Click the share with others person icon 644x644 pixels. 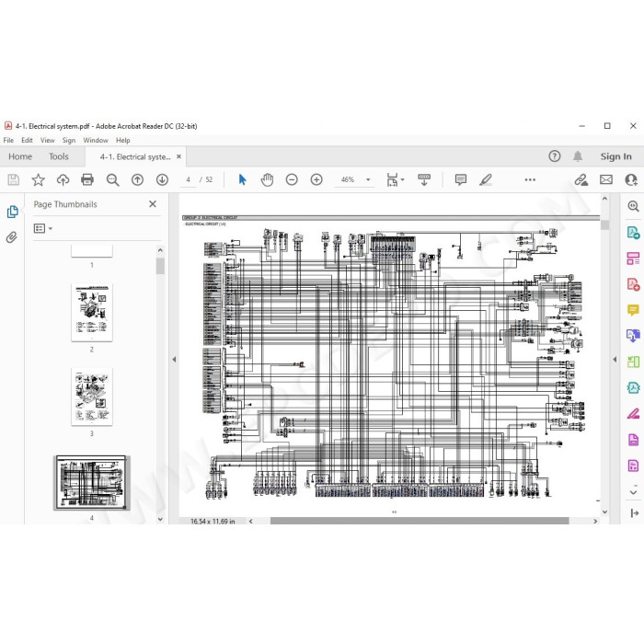point(631,180)
